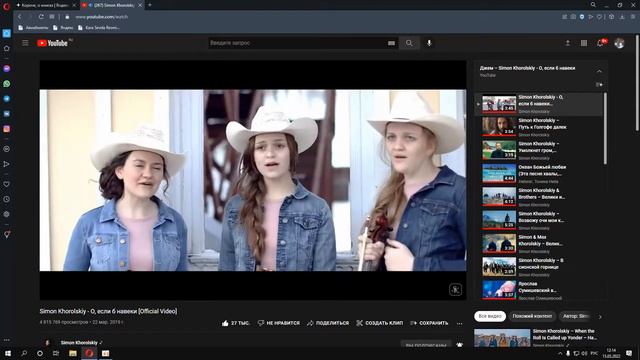Collapse the mix playlist panel chevron

pos(599,71)
